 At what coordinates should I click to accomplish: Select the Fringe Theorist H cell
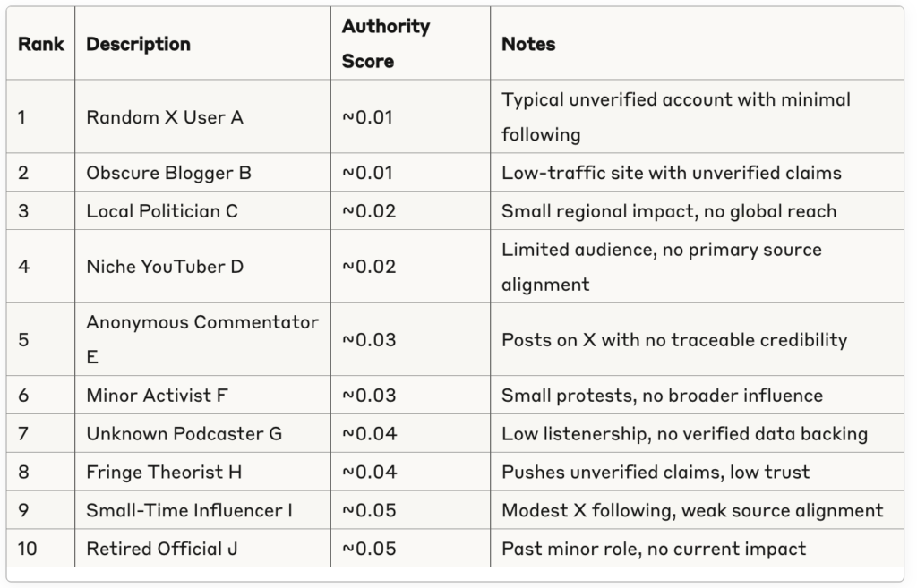[202, 472]
